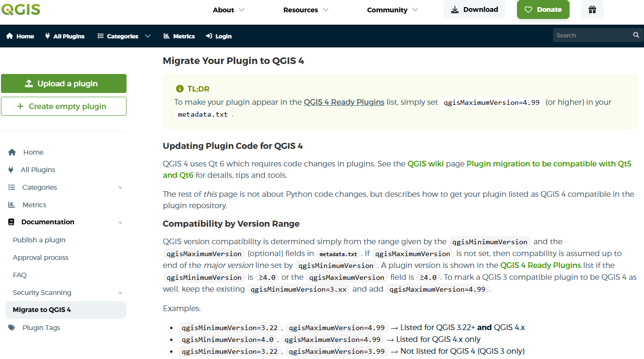Collapse the Documentation section chevron
The height and width of the screenshot is (359, 644).
[120, 222]
